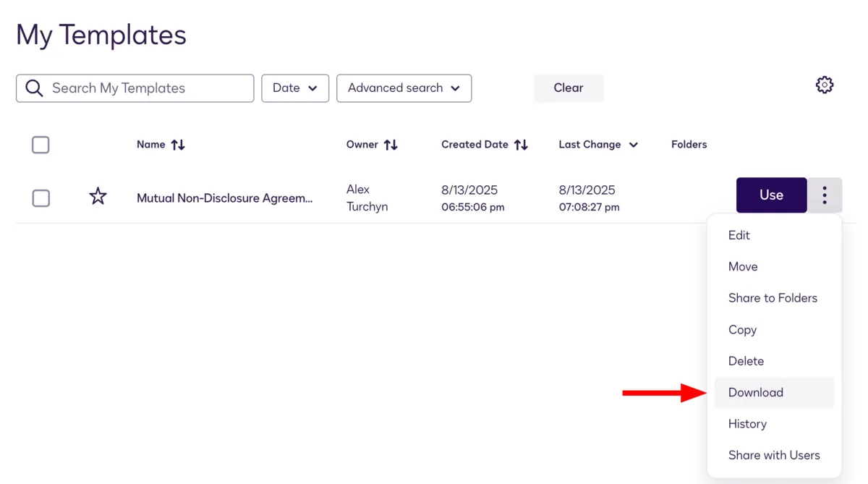Sort templates by Name arrows

pos(178,145)
